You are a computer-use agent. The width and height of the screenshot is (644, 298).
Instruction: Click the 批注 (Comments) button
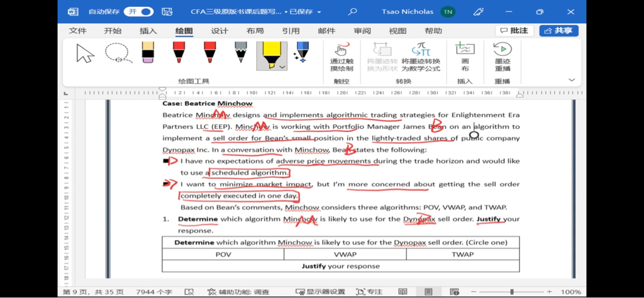click(x=514, y=31)
